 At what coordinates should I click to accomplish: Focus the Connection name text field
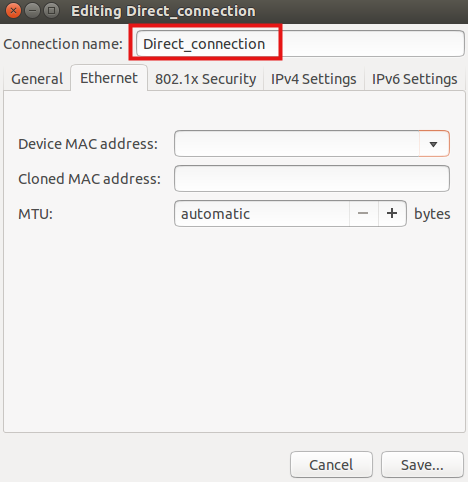[x=300, y=44]
